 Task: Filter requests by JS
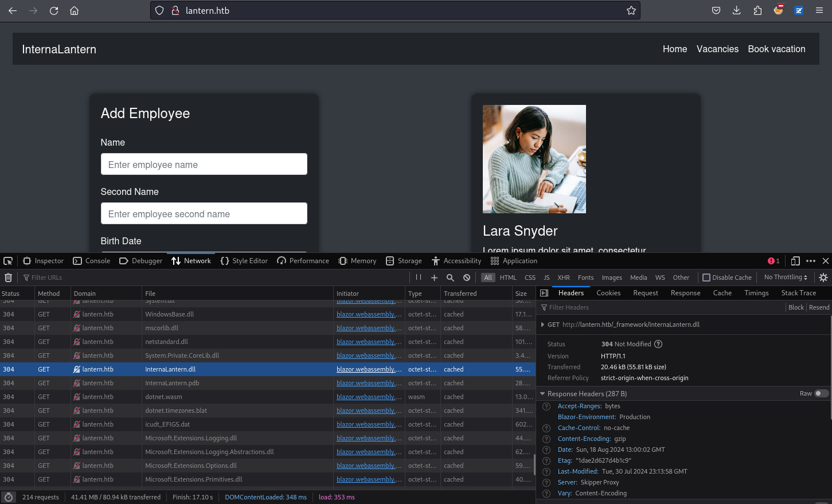(546, 278)
